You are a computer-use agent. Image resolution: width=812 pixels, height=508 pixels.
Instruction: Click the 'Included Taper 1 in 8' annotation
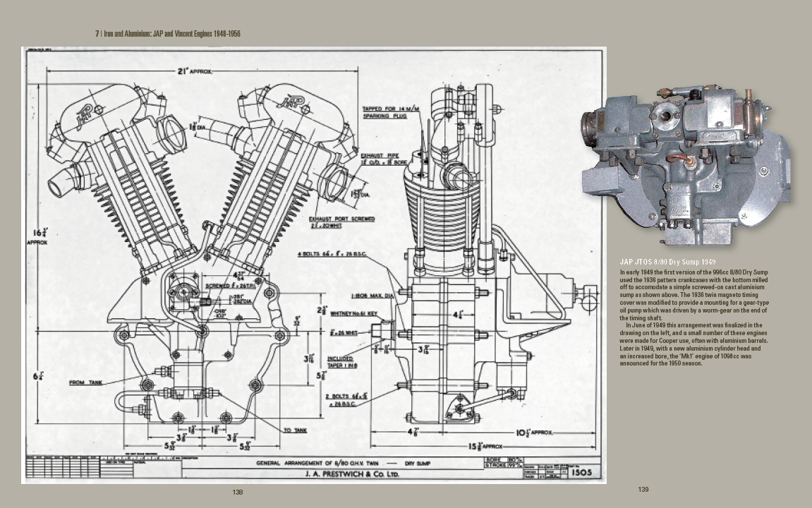point(341,362)
